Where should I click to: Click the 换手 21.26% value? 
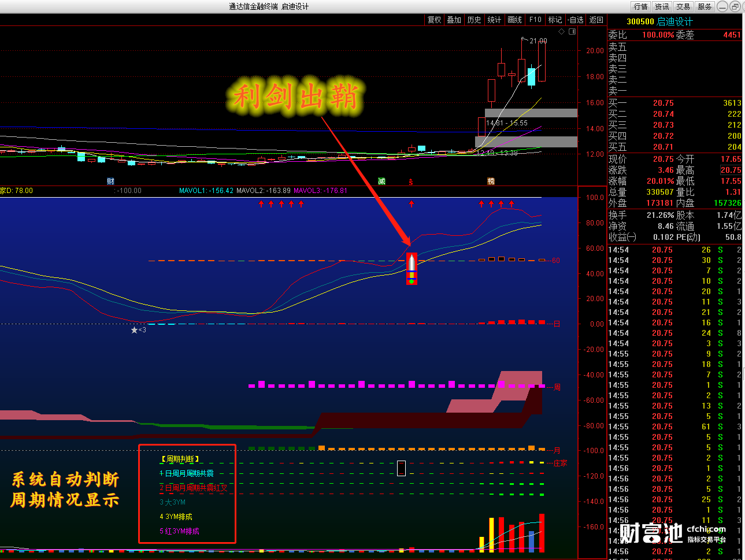click(x=660, y=215)
